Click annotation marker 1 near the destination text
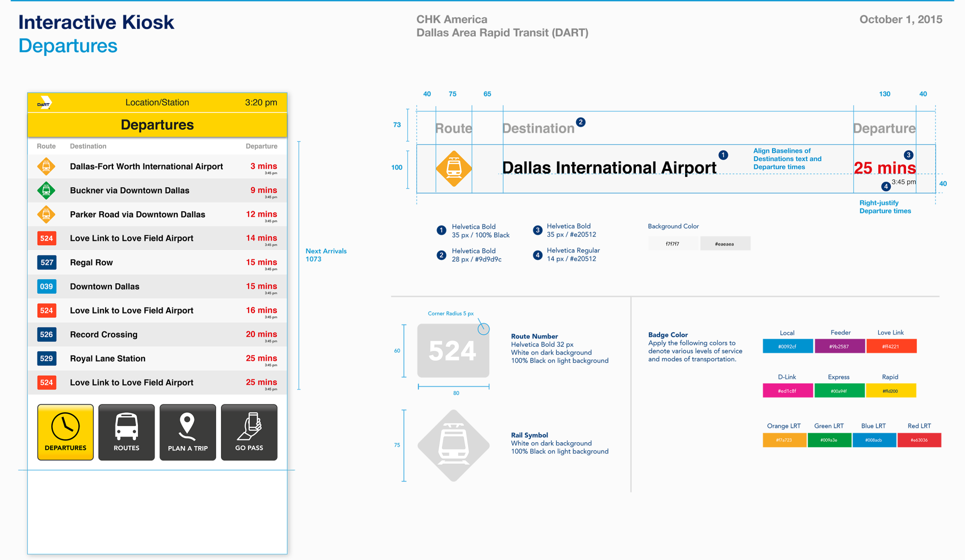965x560 pixels. (723, 155)
